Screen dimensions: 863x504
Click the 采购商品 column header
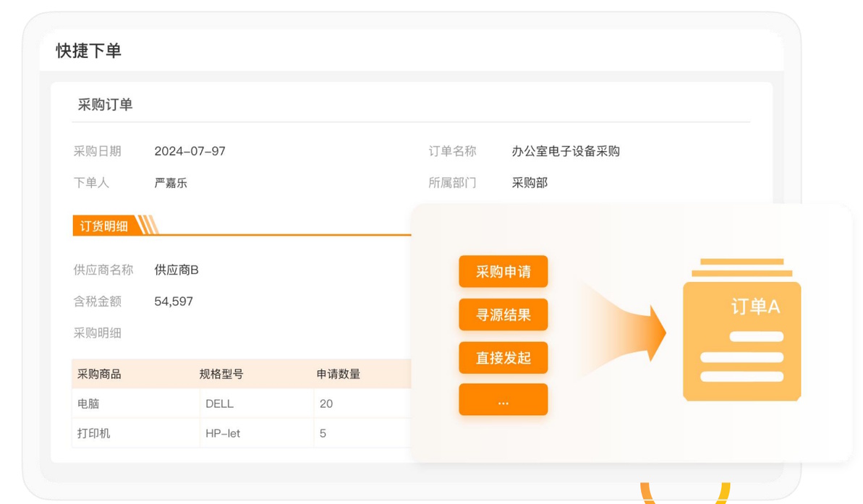pyautogui.click(x=99, y=374)
